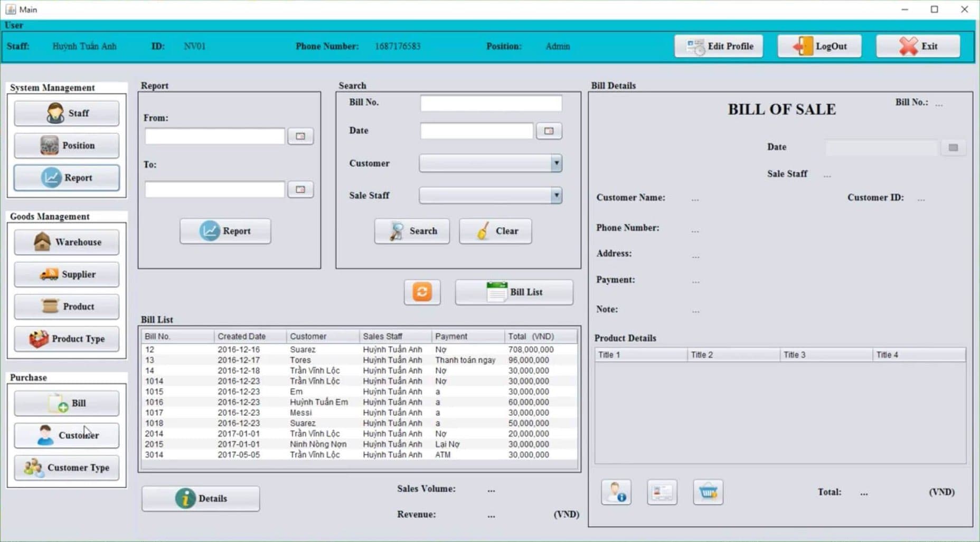Screen dimensions: 980x542
Task: Open the Warehouse section in Goods Management
Action: [x=67, y=242]
